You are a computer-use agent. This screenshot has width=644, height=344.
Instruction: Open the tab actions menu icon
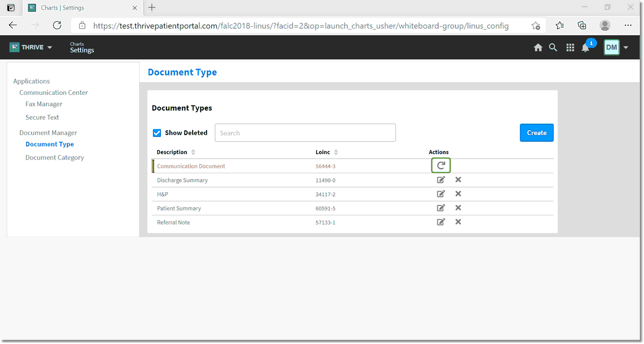pos(11,7)
